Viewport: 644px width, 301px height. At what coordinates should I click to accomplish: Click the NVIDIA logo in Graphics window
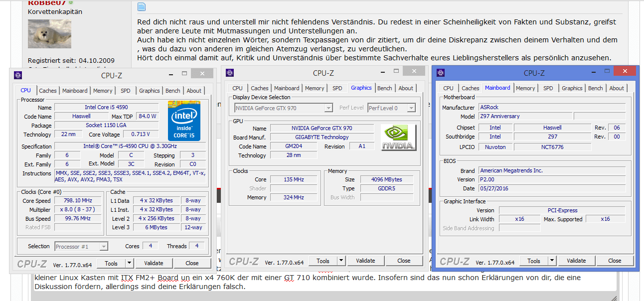[398, 138]
